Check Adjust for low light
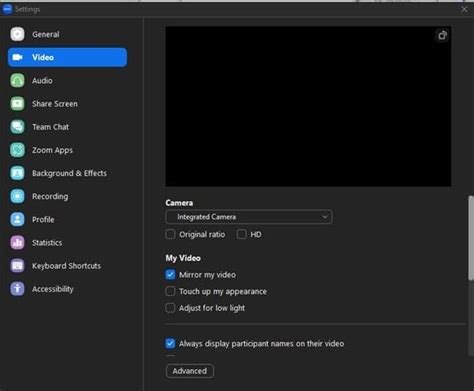474x391 pixels. (x=170, y=308)
